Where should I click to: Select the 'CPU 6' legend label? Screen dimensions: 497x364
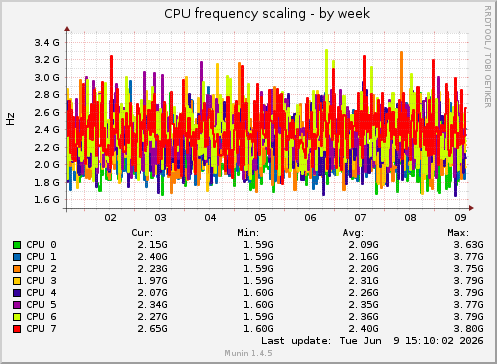[x=41, y=317]
